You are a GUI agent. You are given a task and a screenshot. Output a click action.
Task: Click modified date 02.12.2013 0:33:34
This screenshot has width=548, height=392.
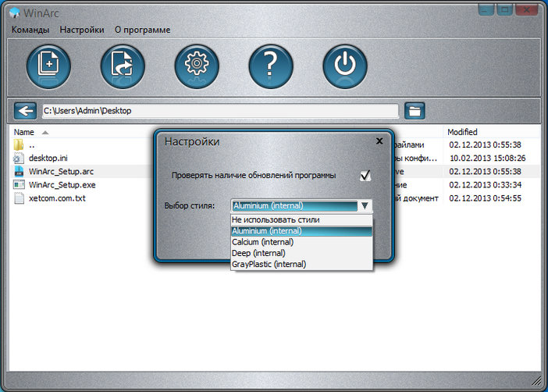[x=485, y=184]
